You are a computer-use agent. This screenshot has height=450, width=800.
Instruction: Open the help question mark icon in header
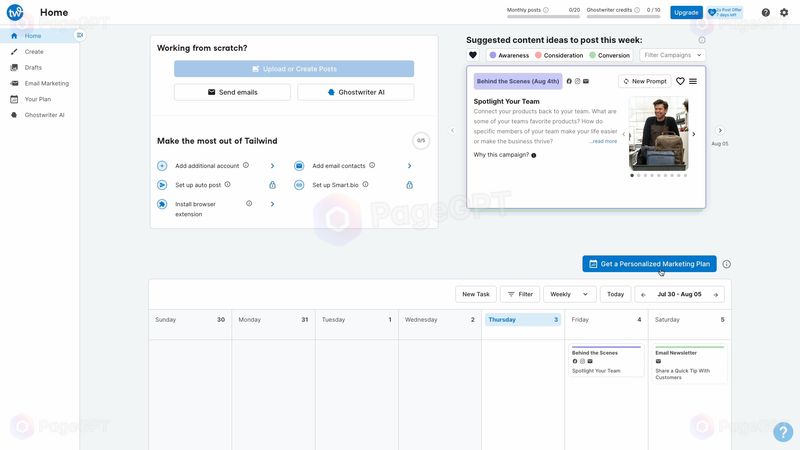click(x=765, y=12)
